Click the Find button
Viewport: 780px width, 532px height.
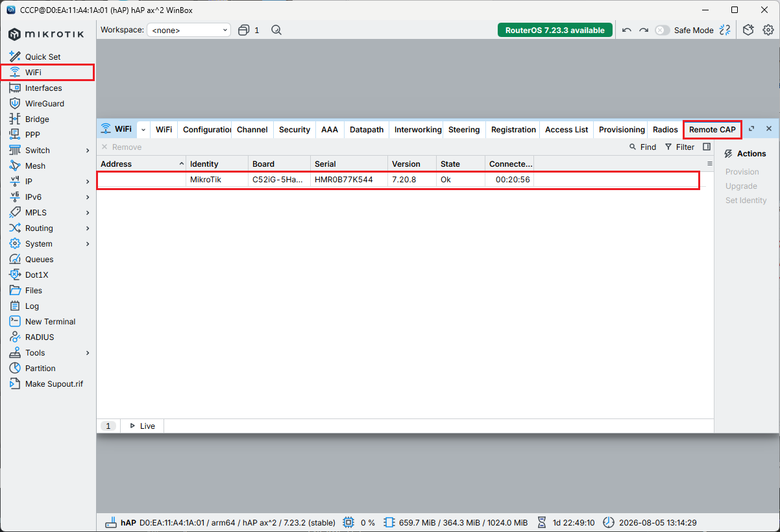[x=643, y=147]
